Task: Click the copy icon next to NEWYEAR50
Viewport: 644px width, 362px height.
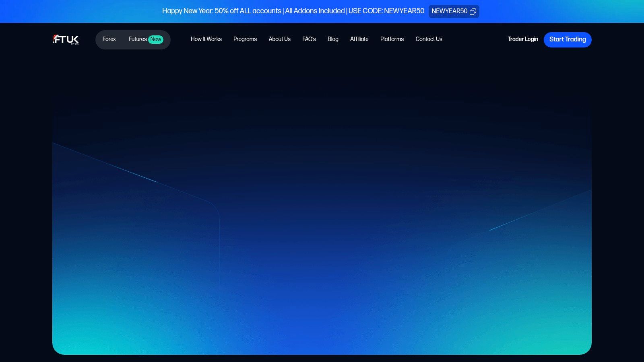Action: point(473,12)
